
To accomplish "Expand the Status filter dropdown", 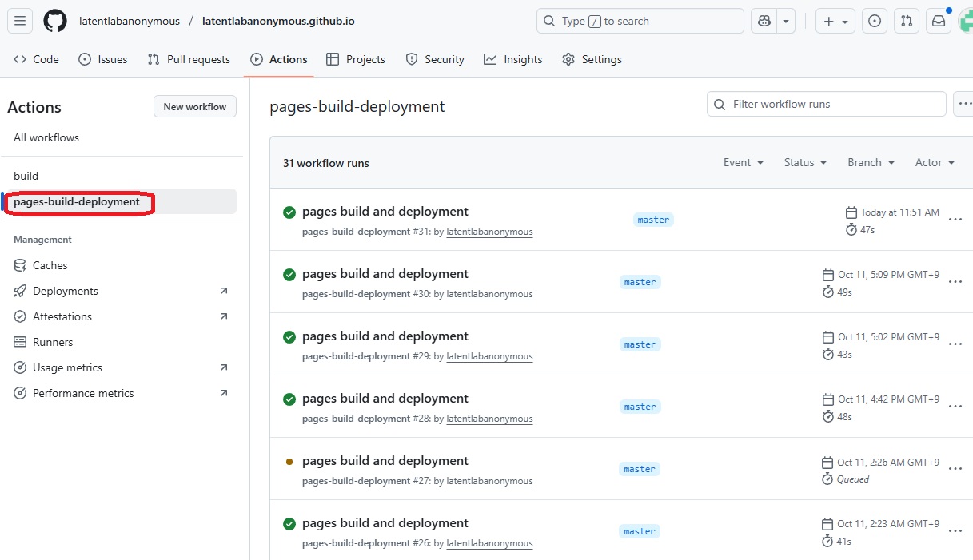I will click(x=804, y=162).
